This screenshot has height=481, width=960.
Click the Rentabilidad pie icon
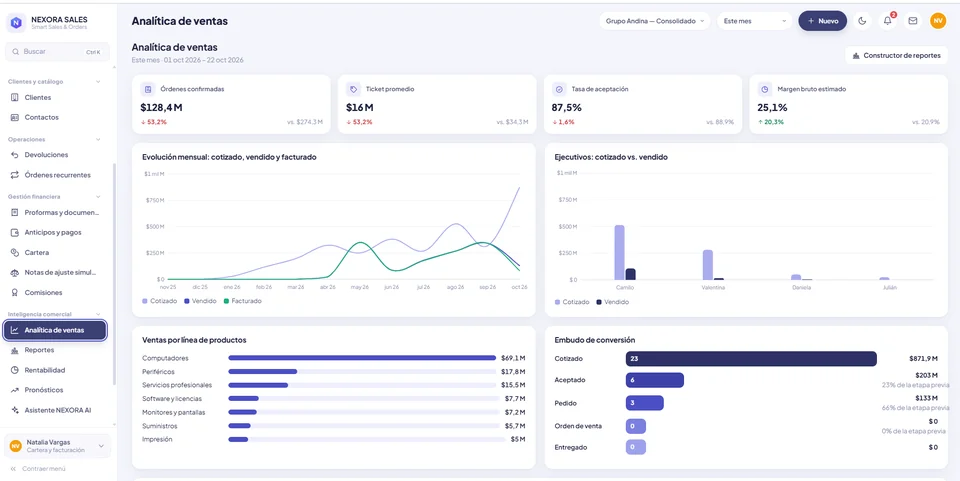pyautogui.click(x=15, y=370)
